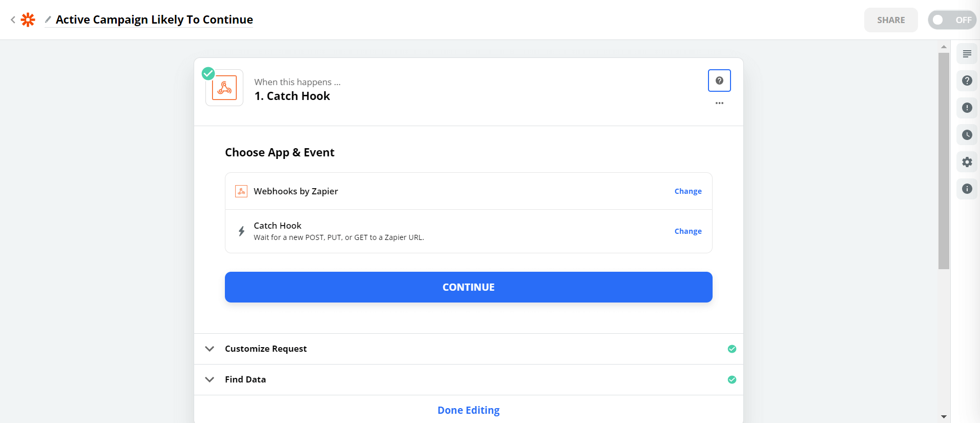The width and height of the screenshot is (980, 423).
Task: Click the pencil icon to rename the Zap
Action: click(x=48, y=19)
